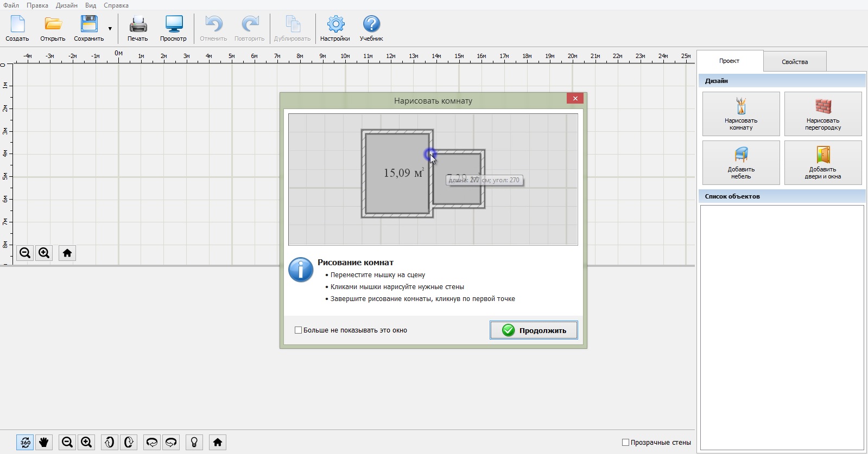This screenshot has height=454, width=868.
Task: Open the Справка menu
Action: tap(116, 5)
